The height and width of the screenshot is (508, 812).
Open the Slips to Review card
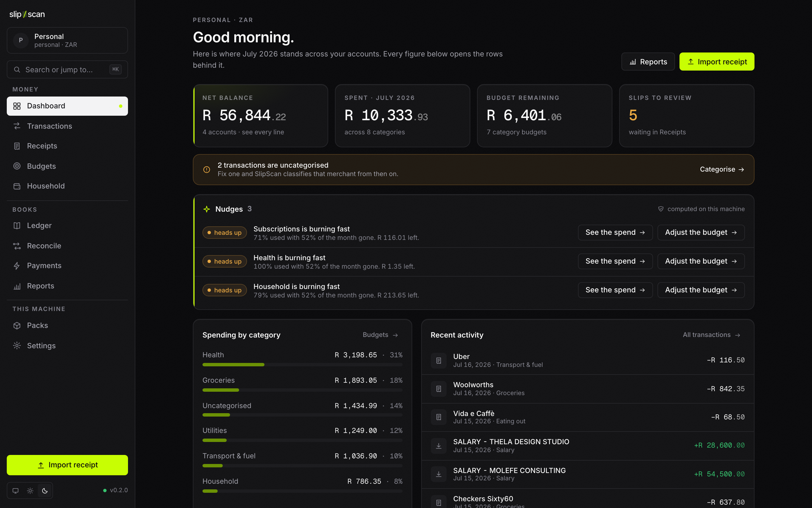pos(687,116)
